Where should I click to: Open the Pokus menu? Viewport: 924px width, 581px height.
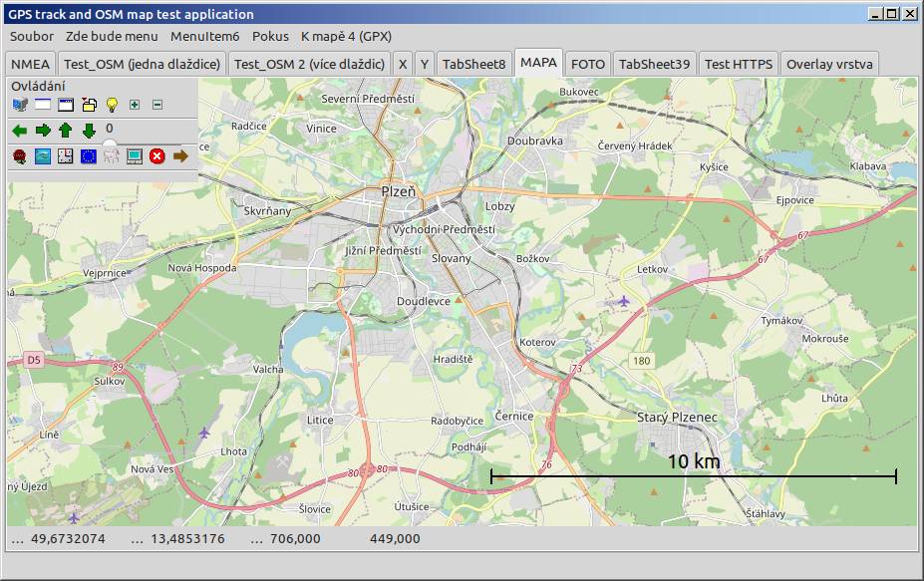pyautogui.click(x=270, y=37)
